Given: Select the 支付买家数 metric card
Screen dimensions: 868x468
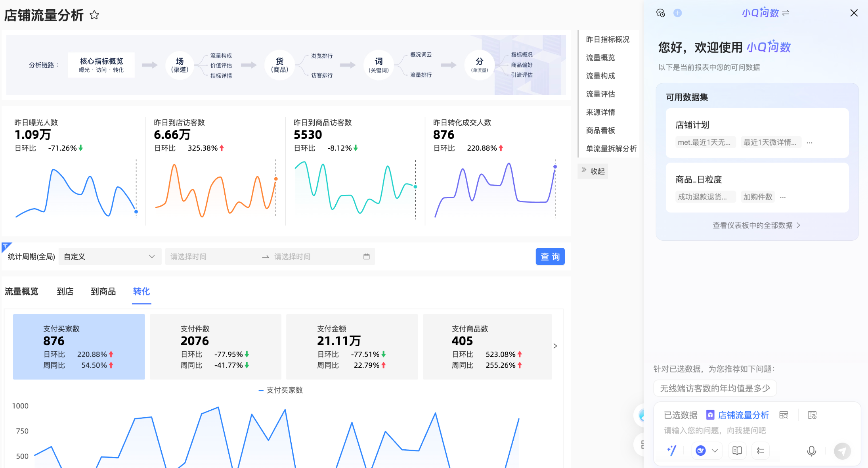Looking at the screenshot, I should pyautogui.click(x=79, y=347).
